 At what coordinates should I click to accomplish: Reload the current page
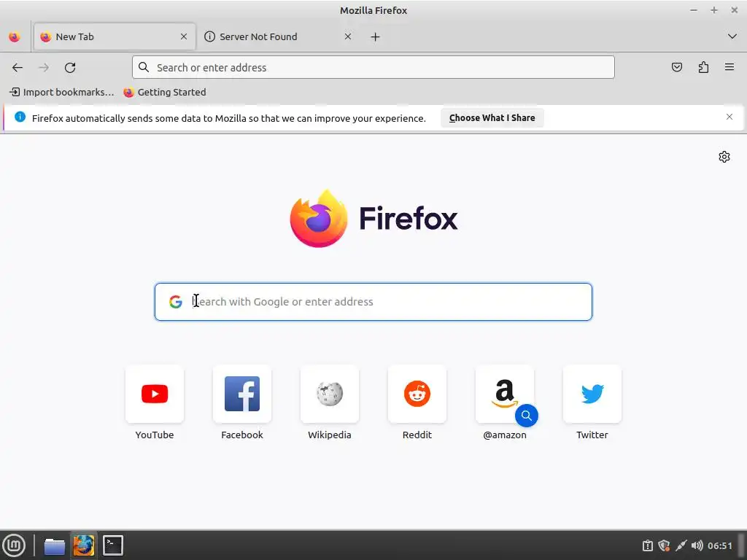(x=70, y=68)
